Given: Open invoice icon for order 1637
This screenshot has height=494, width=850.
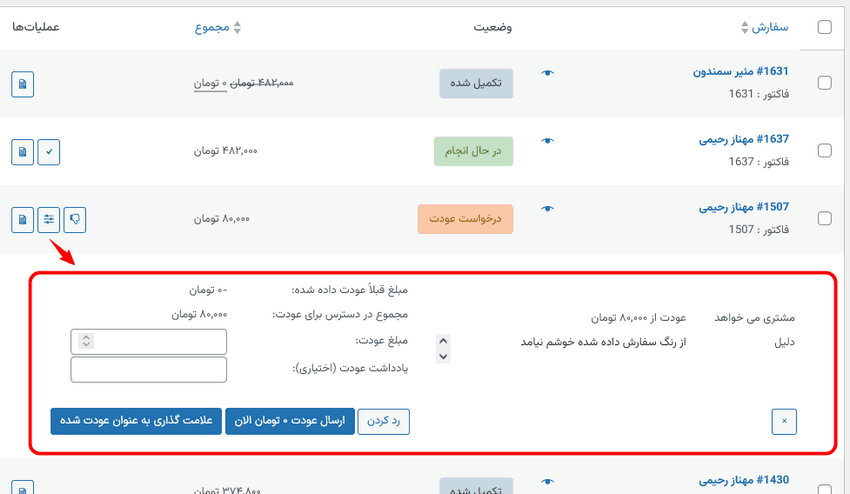Looking at the screenshot, I should coord(22,152).
